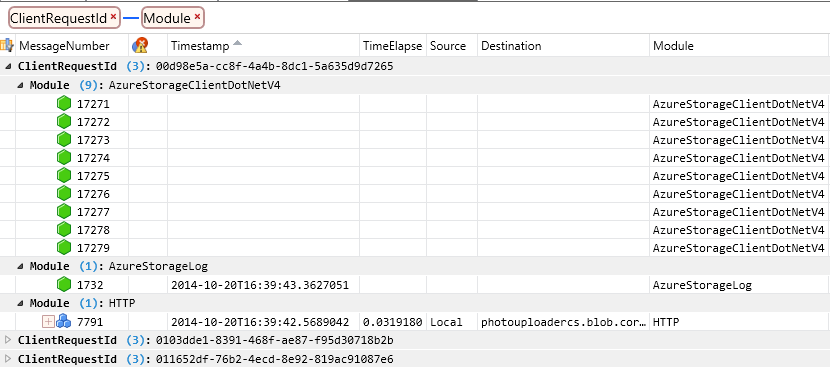Image resolution: width=830 pixels, height=367 pixels.
Task: Click the TimeElapse column header
Action: (x=392, y=46)
